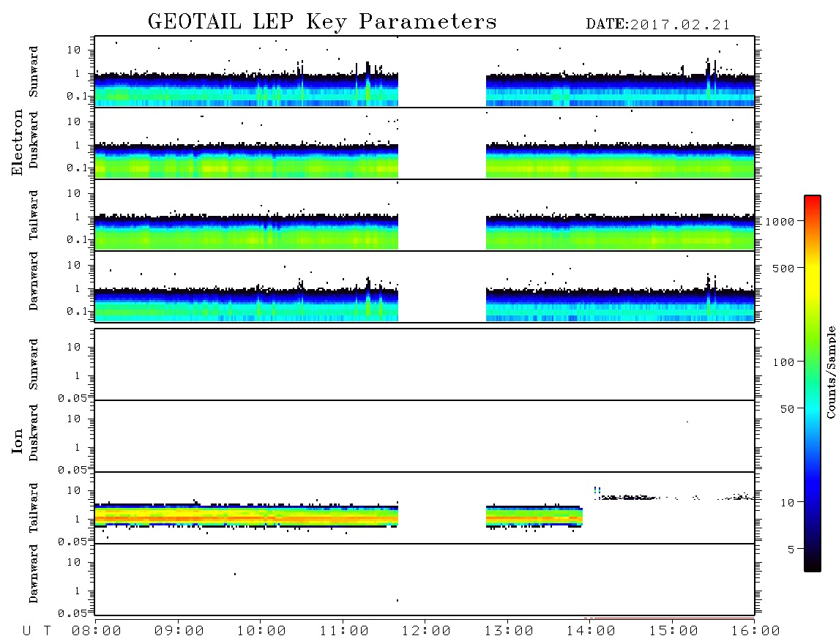This screenshot has width=836, height=644.
Task: Click the 0.1 tick label of Electron Sunward
Action: coord(77,96)
